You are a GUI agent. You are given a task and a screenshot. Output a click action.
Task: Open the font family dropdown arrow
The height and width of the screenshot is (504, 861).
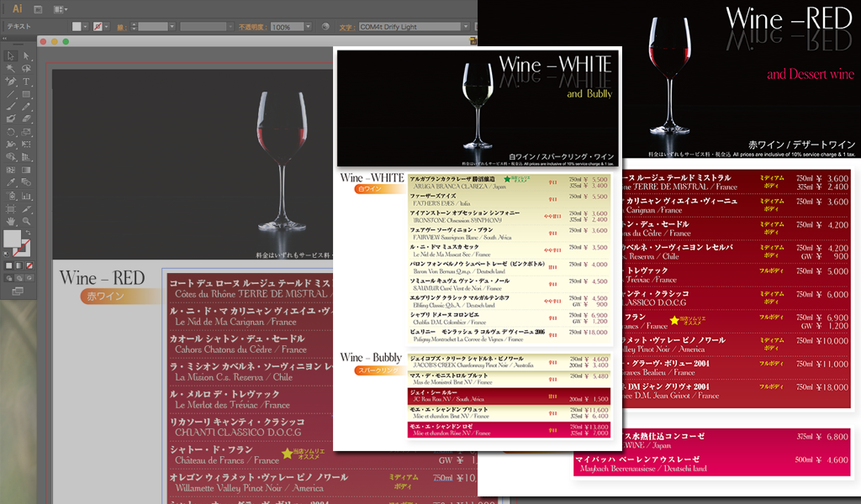coord(466,26)
